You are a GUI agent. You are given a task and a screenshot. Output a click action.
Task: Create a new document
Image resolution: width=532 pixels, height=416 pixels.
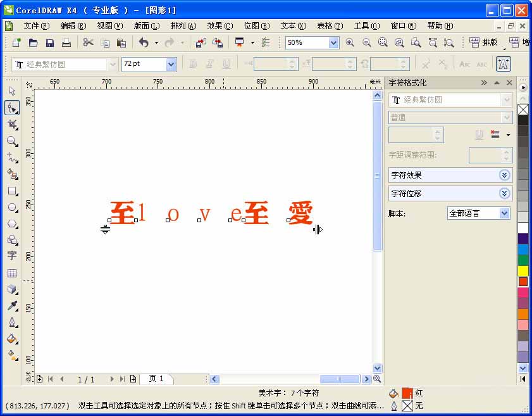coord(16,43)
